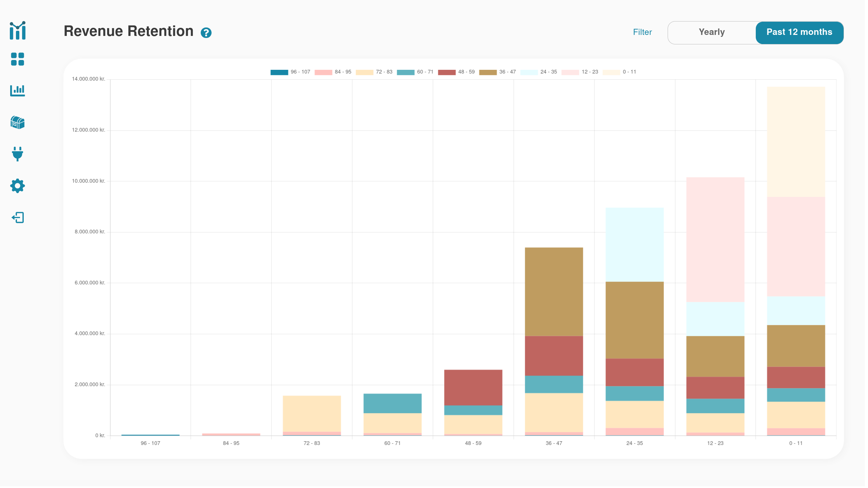Viewport: 868px width, 488px height.
Task: Click the brown segment in 36 - 47 bar
Action: 554,291
